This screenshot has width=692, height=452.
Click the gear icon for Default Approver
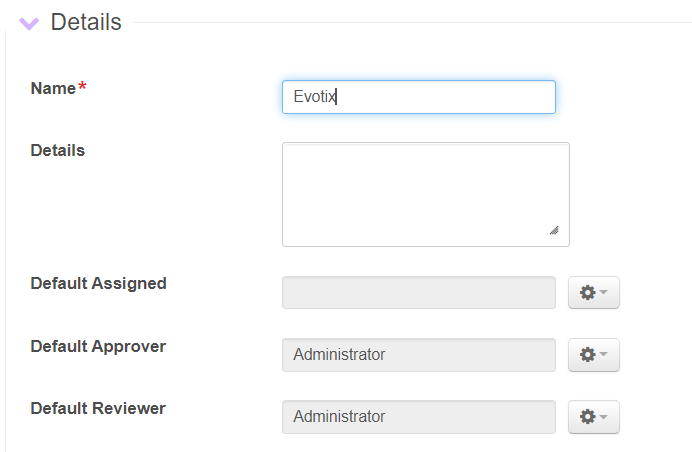pos(587,355)
